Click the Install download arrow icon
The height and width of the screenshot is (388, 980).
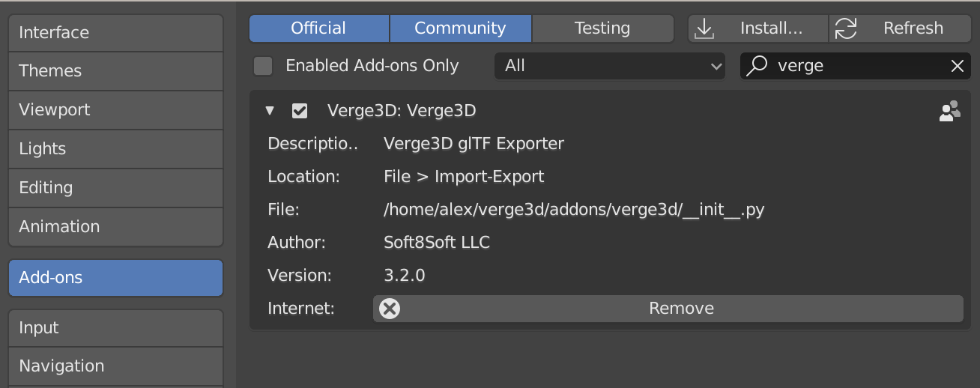tap(704, 28)
